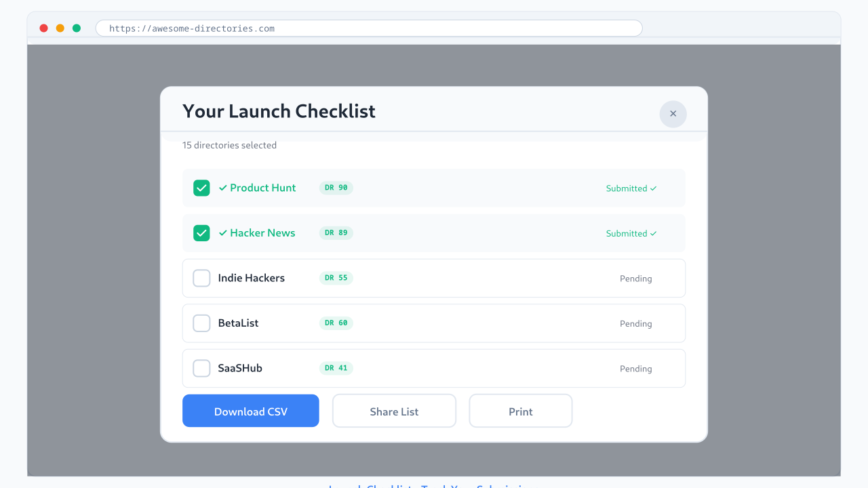Check the SaaSHub checkbox

(x=201, y=368)
